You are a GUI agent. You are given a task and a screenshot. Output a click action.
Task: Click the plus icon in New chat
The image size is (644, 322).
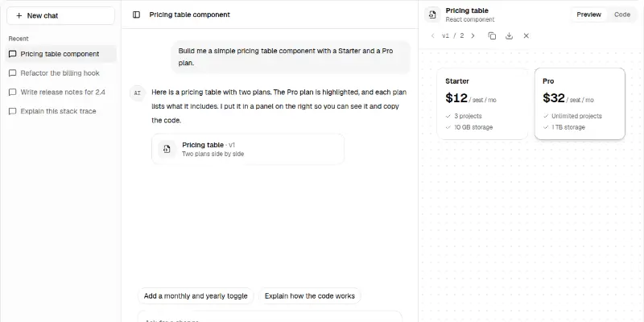[19, 15]
